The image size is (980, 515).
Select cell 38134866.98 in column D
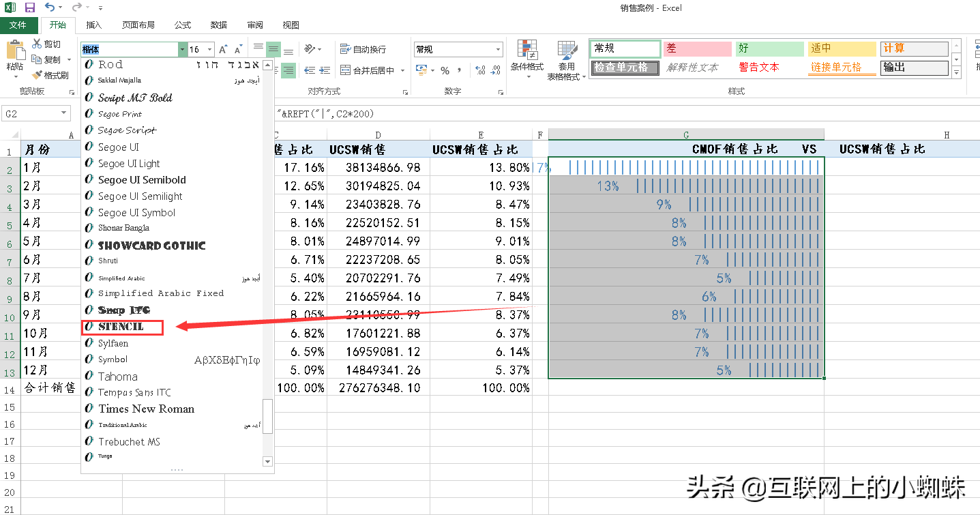[x=378, y=167]
